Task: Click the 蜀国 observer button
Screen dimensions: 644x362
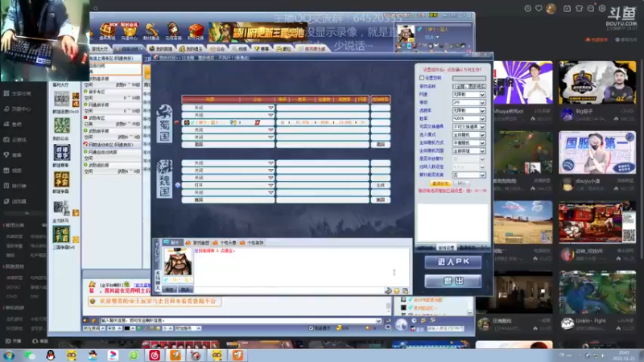Action: (380, 145)
